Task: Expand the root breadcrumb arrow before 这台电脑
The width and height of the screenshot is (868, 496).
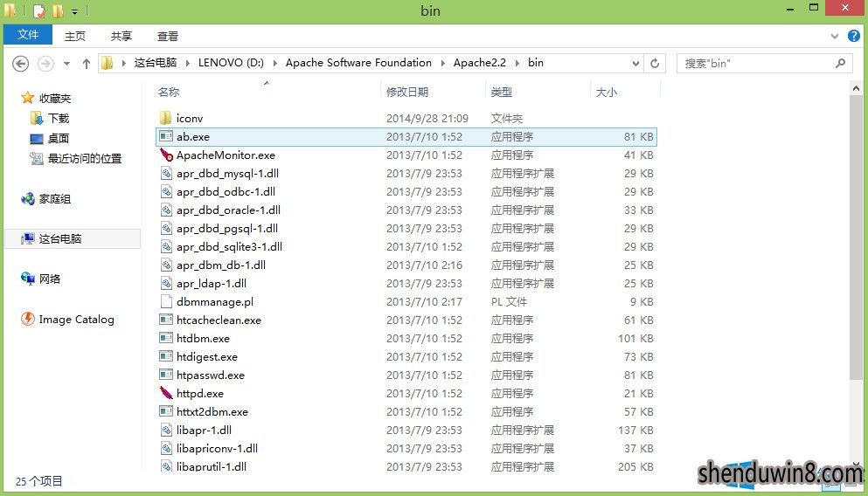Action: click(x=123, y=63)
